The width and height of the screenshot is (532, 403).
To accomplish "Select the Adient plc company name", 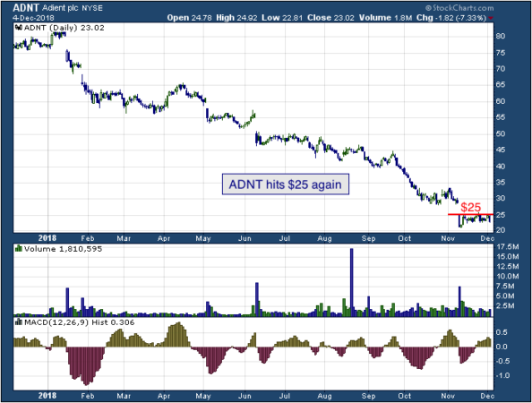I will 60,8.
